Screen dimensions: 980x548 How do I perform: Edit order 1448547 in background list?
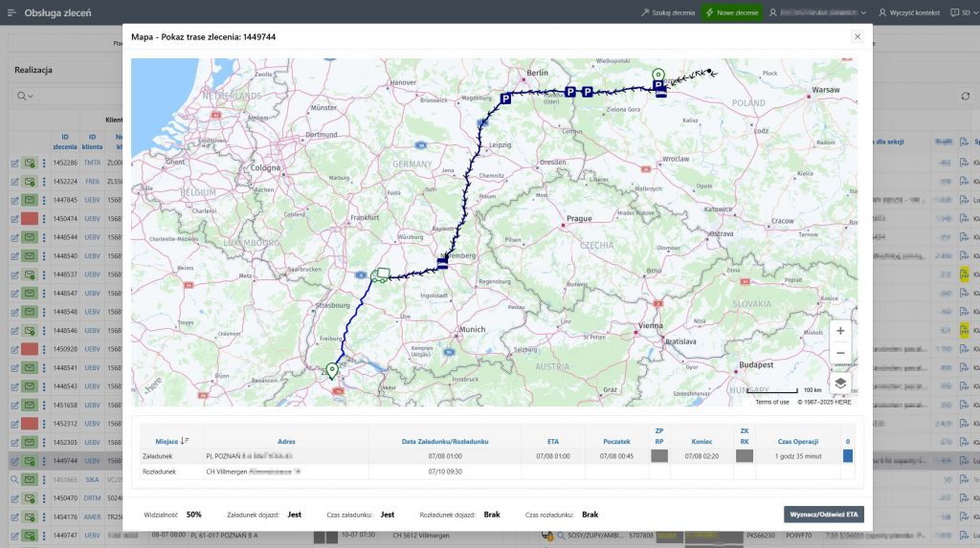click(x=14, y=293)
